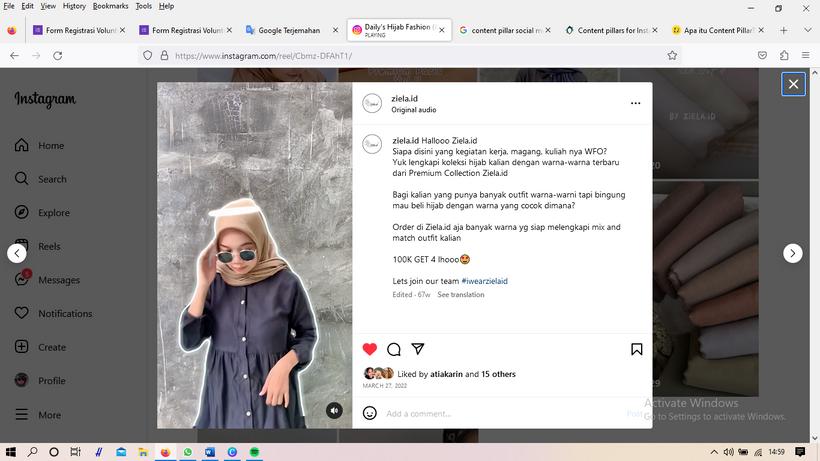Screen dimensions: 820x461
Task: Open Save to Pocket button
Action: tap(762, 55)
